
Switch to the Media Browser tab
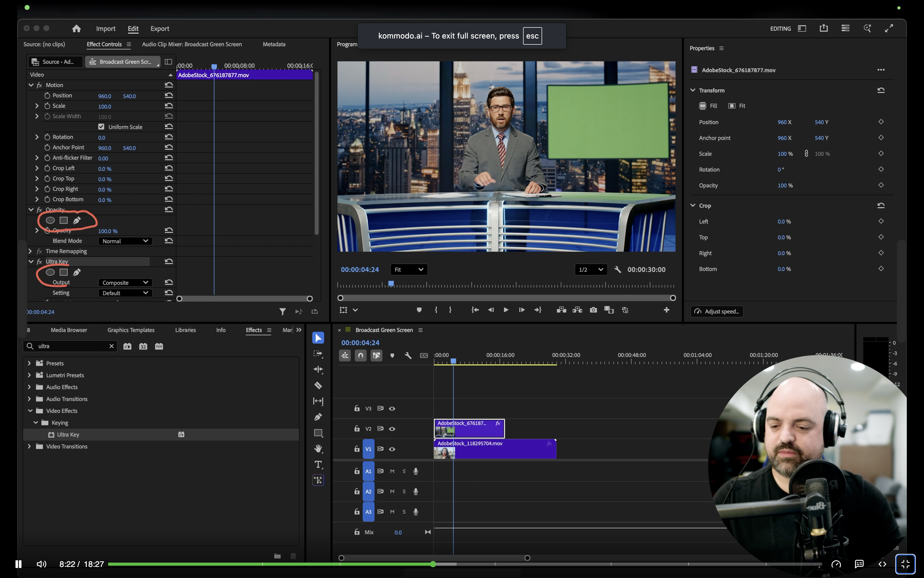(x=69, y=330)
